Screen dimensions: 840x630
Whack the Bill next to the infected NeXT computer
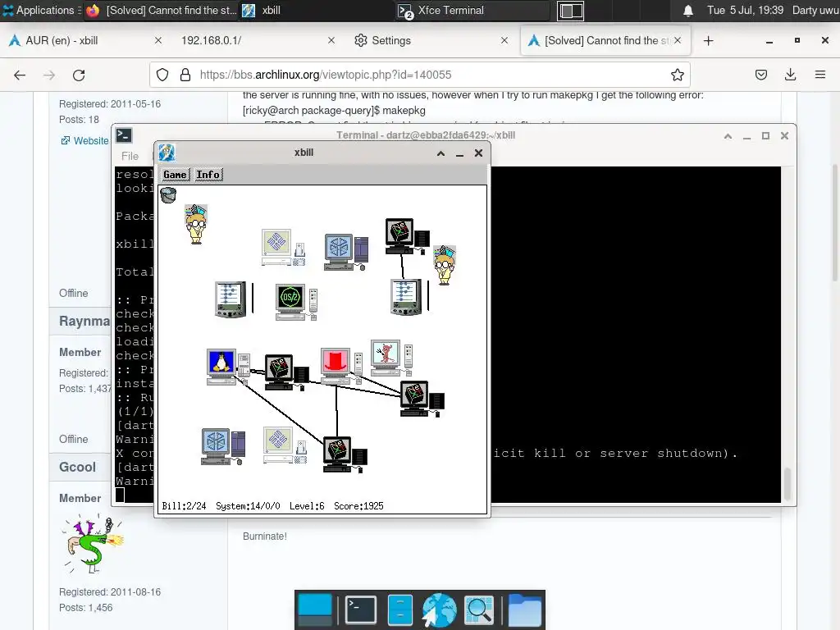[x=444, y=265]
